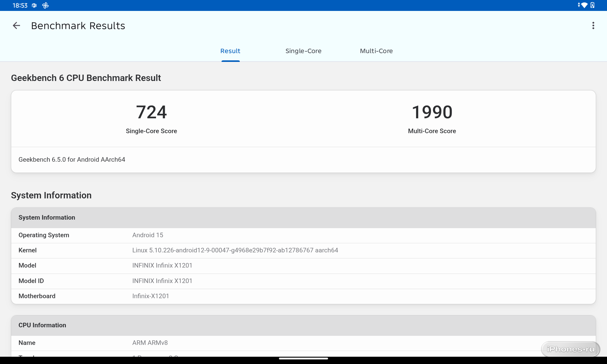Tap the Geekbench 6.5.0 version row
The height and width of the screenshot is (364, 607).
point(72,160)
